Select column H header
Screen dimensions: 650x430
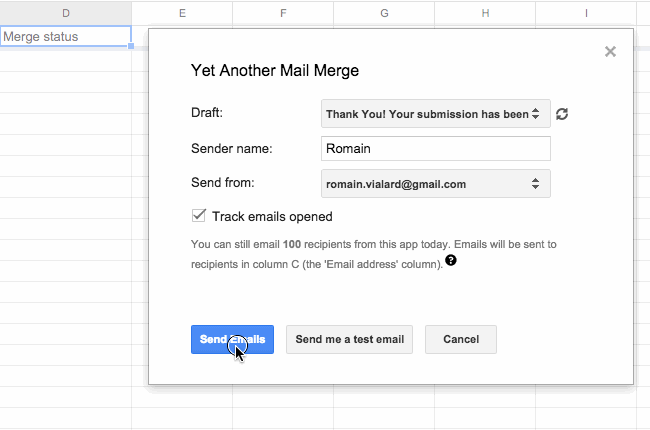tap(485, 13)
